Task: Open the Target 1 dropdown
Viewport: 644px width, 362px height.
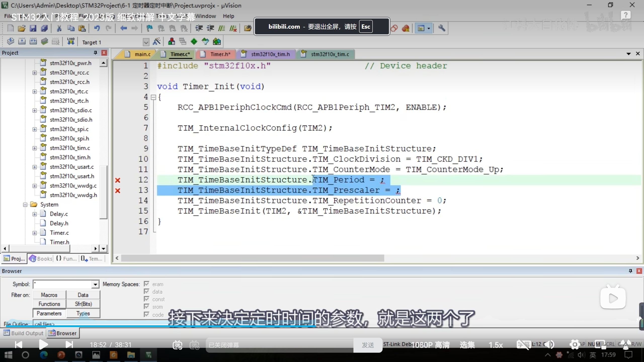Action: pyautogui.click(x=146, y=42)
